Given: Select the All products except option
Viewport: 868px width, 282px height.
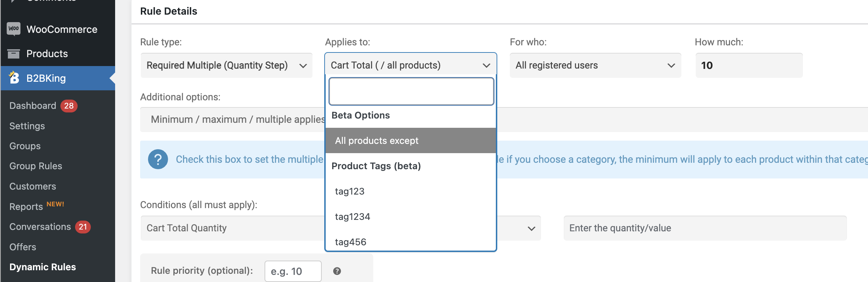Looking at the screenshot, I should (411, 141).
